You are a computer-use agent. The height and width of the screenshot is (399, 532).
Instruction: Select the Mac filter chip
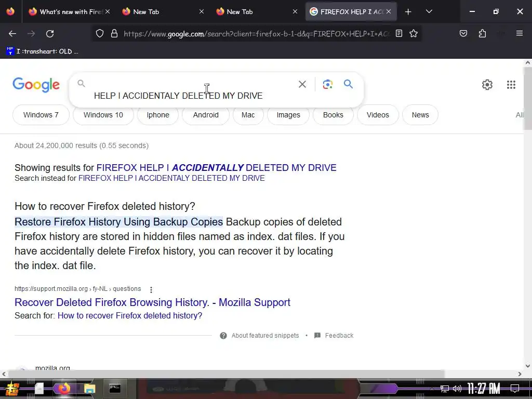pos(248,115)
